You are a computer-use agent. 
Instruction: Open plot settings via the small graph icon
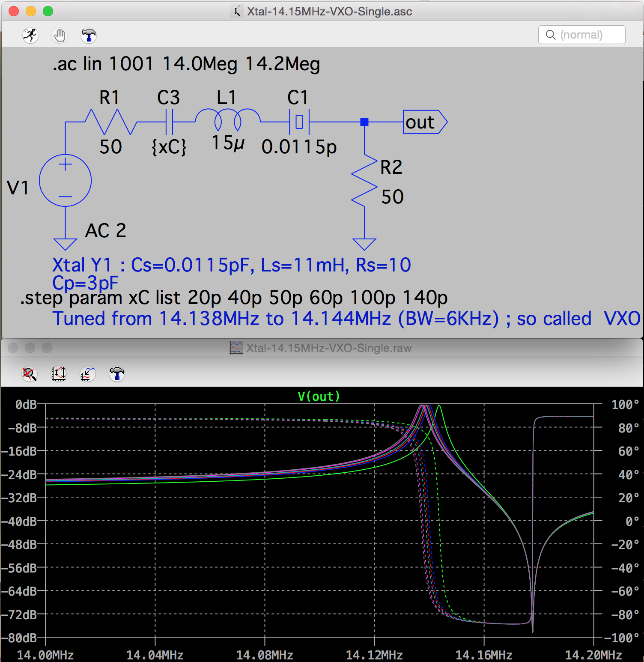[x=87, y=373]
